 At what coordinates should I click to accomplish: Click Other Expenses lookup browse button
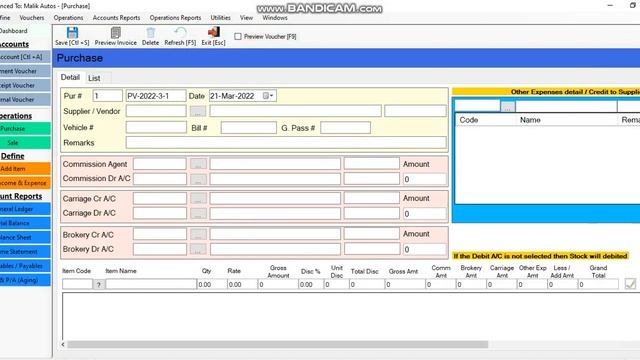508,106
